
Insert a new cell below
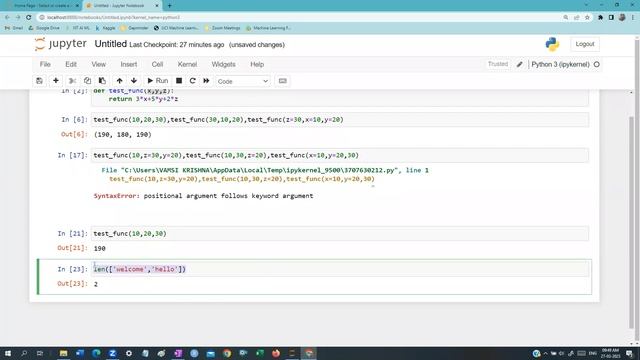pos(56,81)
